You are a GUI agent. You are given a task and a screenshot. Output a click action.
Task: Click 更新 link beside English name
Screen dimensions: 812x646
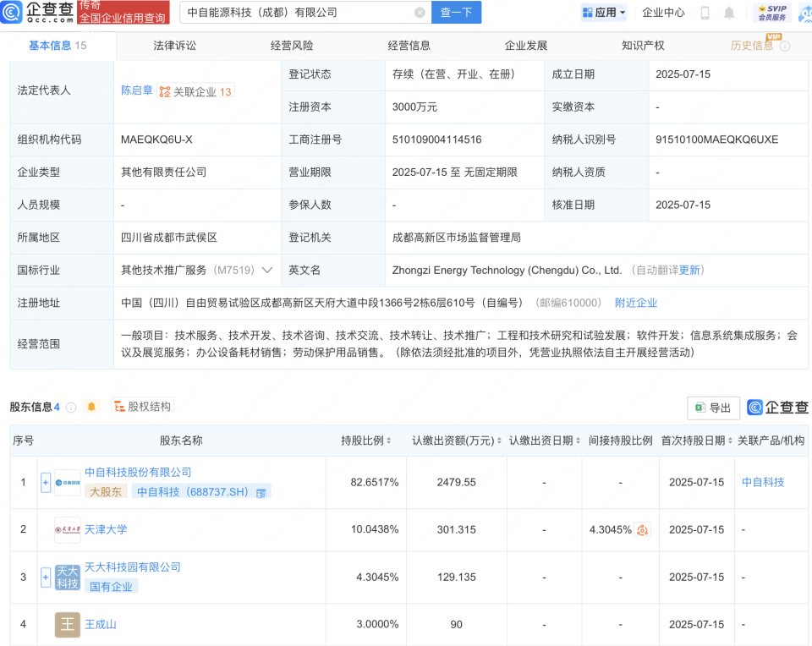pos(689,271)
